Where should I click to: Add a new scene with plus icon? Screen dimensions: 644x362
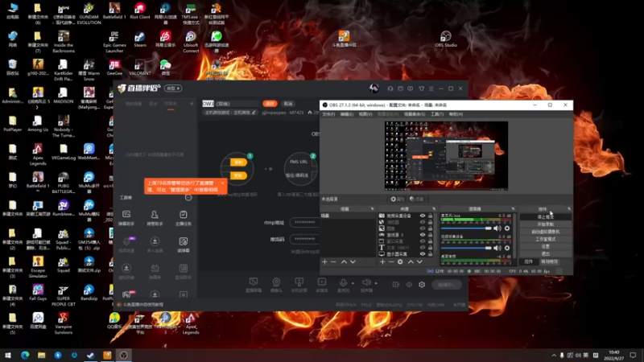click(x=324, y=262)
